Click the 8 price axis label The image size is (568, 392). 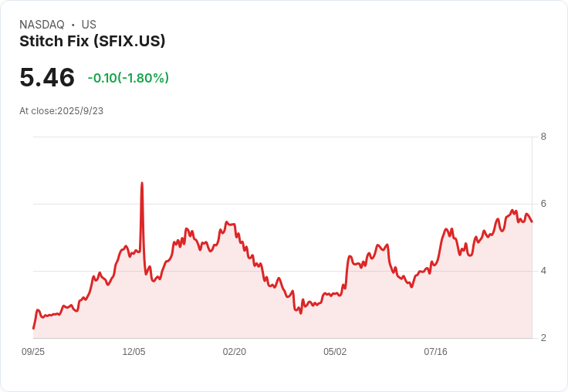click(x=543, y=137)
